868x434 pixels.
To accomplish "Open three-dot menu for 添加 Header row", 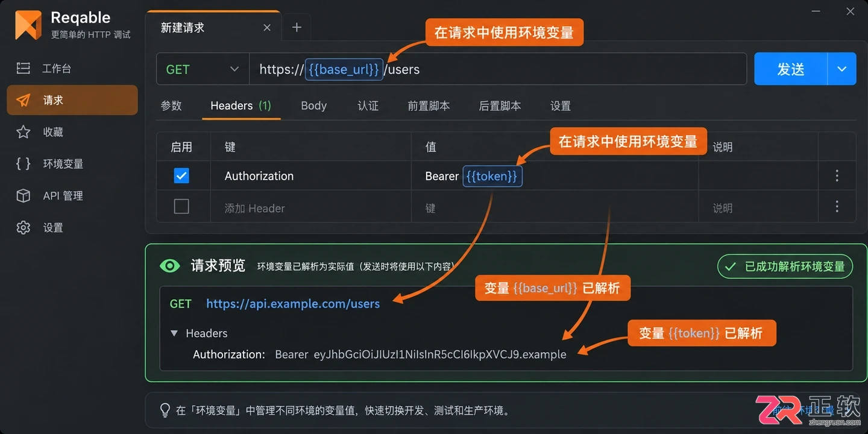I will point(837,207).
